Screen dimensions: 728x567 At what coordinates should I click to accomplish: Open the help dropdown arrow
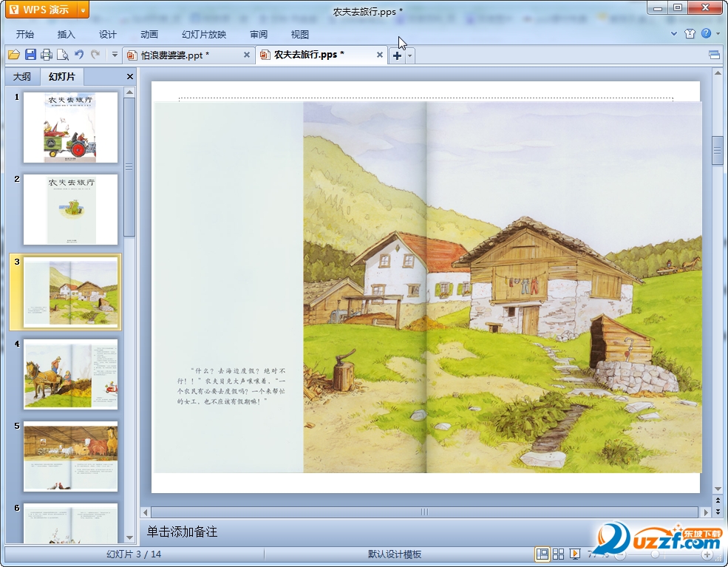tap(718, 33)
